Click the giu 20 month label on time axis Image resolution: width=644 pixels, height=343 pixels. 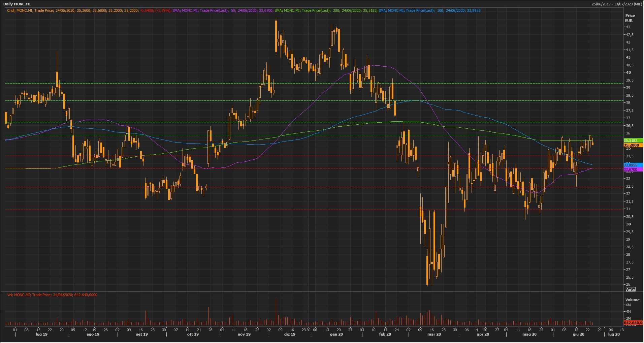click(x=578, y=335)
